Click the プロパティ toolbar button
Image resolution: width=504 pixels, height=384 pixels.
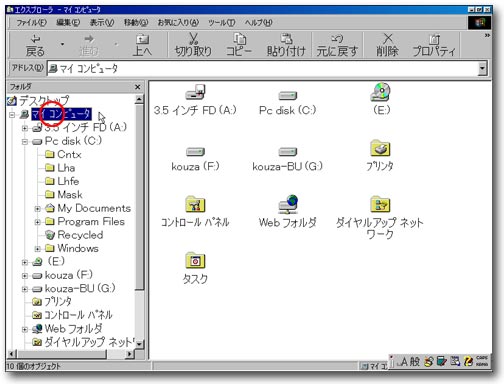434,44
